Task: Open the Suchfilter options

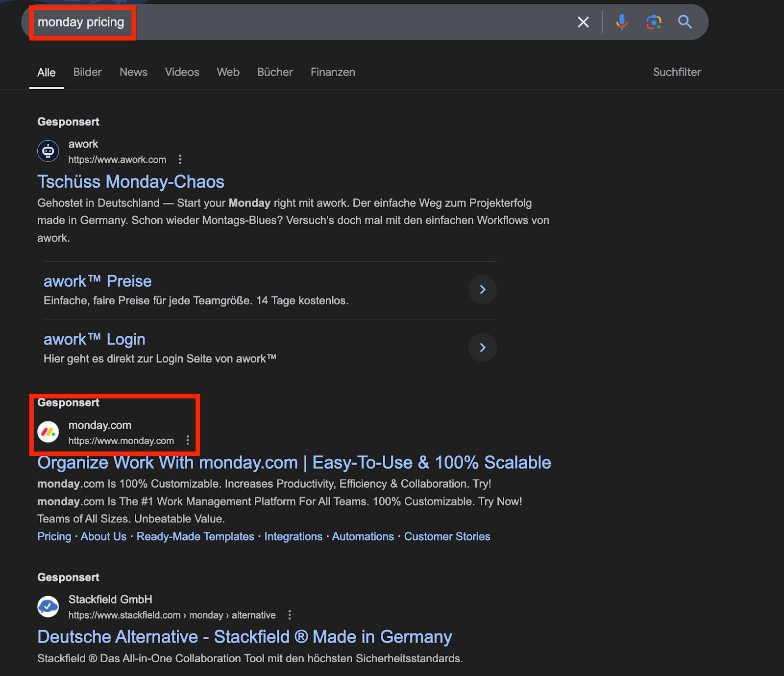Action: point(677,72)
